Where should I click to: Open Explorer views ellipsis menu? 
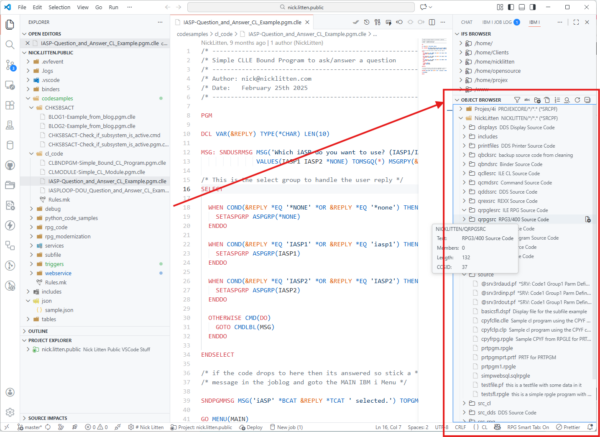[x=160, y=22]
